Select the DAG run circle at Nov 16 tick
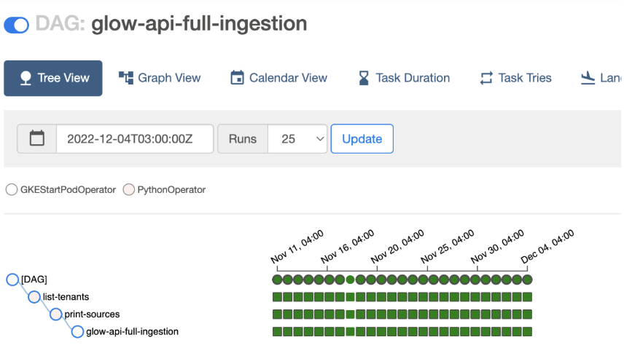624x364 pixels. click(x=329, y=280)
